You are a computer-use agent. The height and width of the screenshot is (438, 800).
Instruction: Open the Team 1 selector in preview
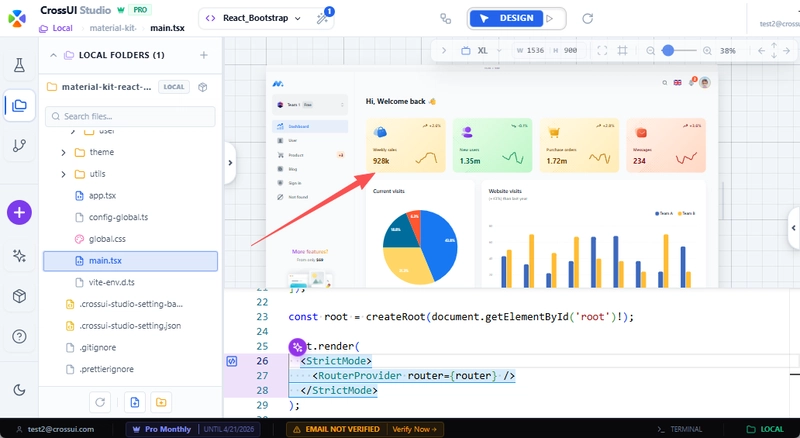tap(310, 105)
